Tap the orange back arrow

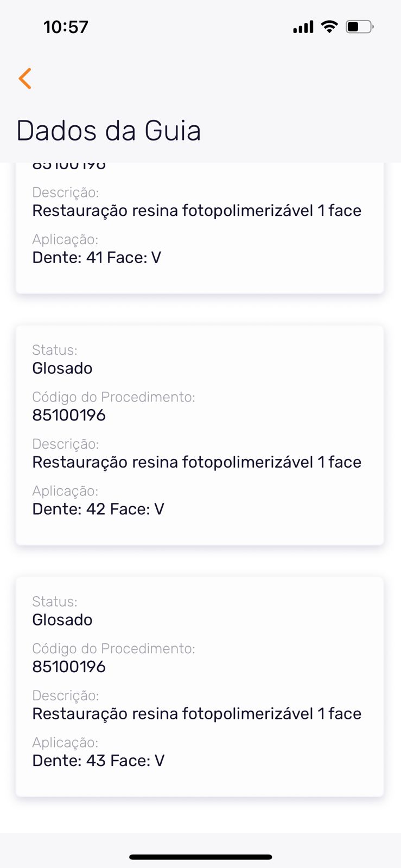pyautogui.click(x=25, y=79)
